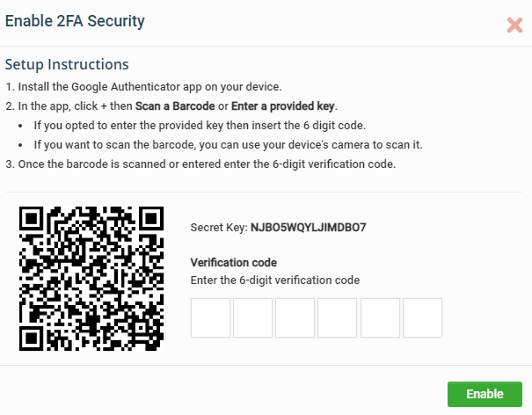Click the bold 'Enter a provided key' text

(x=283, y=106)
